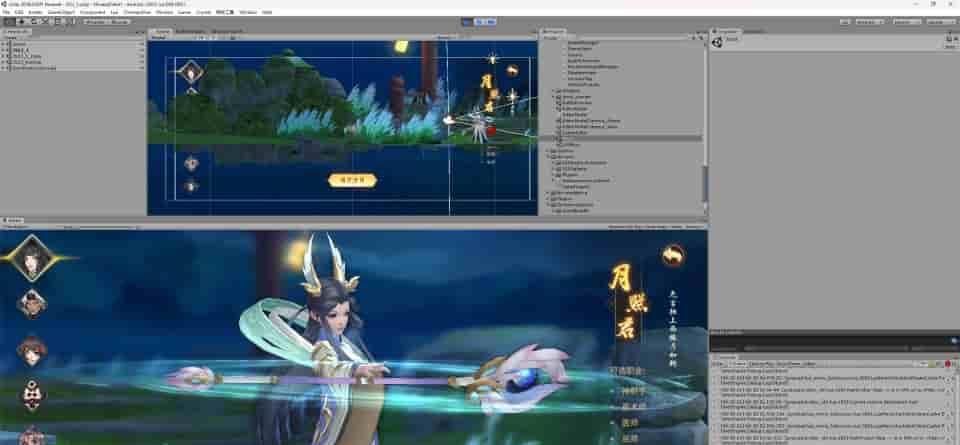Toggle Collapse in the Console toolbar
The width and height of the screenshot is (960, 445).
738,363
